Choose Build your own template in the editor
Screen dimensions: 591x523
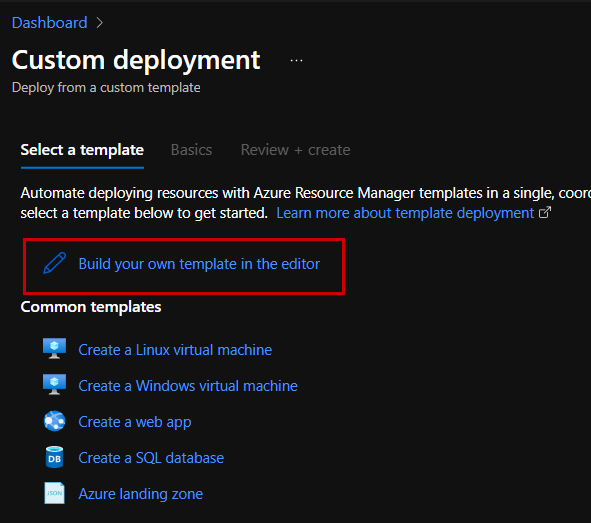pyautogui.click(x=199, y=264)
